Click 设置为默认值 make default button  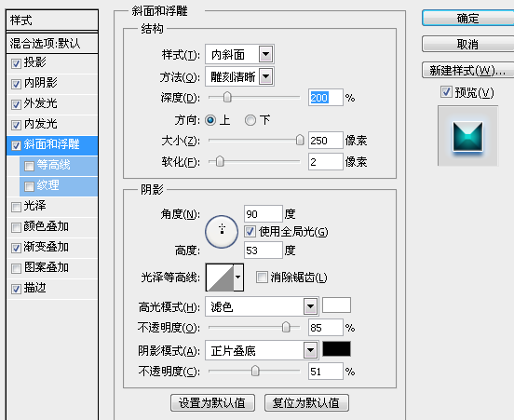pyautogui.click(x=212, y=402)
